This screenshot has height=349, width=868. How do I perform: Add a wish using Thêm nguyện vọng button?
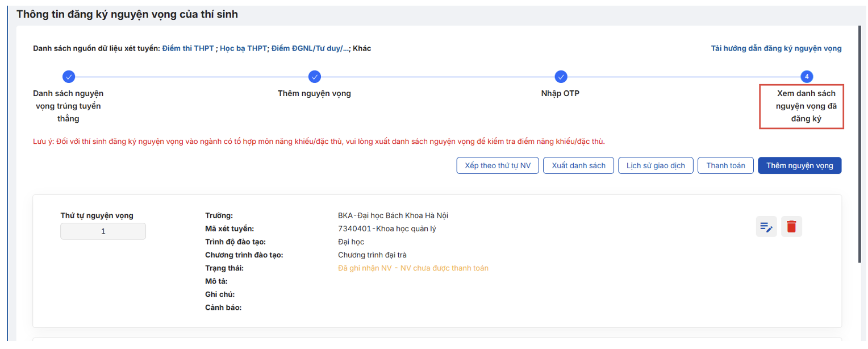799,165
